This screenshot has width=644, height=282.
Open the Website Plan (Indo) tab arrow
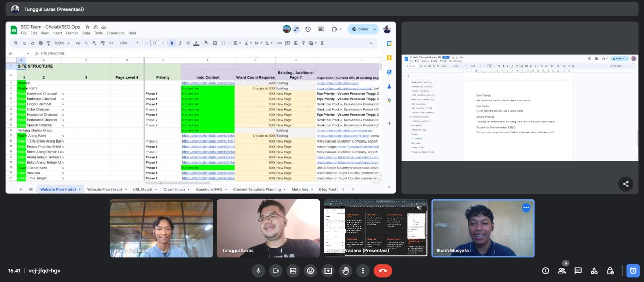[x=79, y=189]
